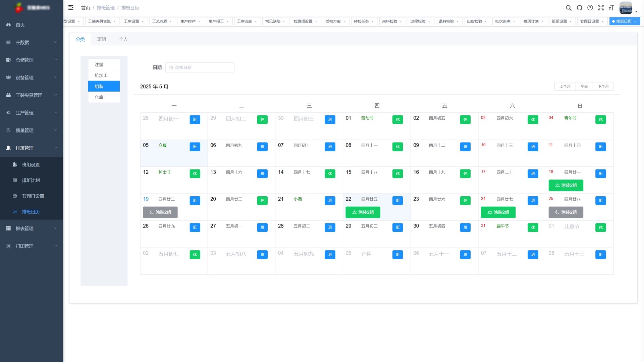The height and width of the screenshot is (362, 644).
Task: Toggle the 休 badge on May 31
Action: coord(533,227)
